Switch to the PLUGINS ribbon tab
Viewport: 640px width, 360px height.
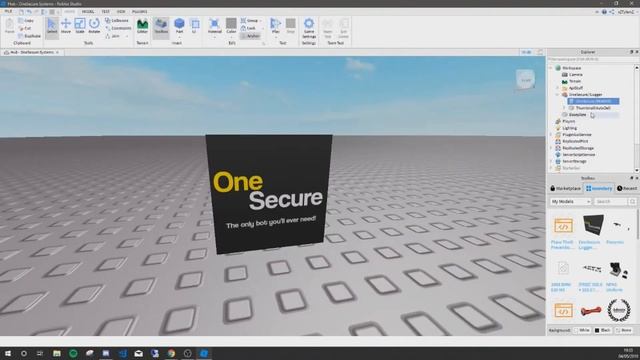click(x=140, y=11)
